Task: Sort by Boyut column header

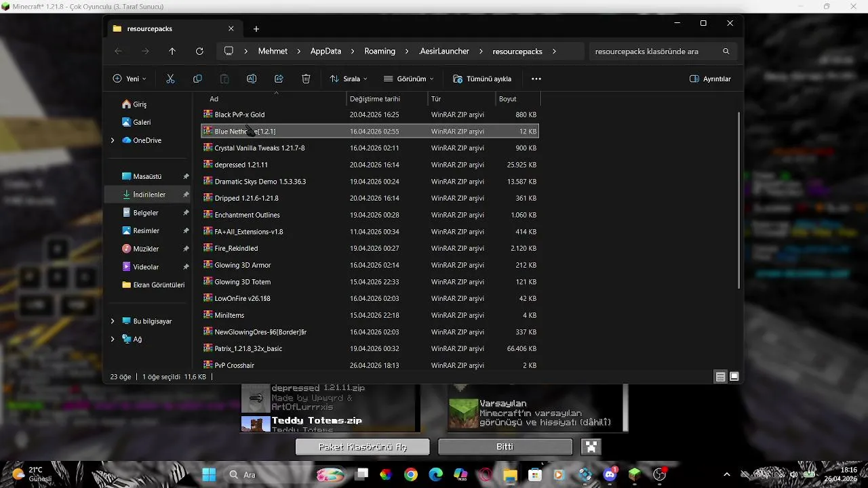Action: pyautogui.click(x=517, y=99)
